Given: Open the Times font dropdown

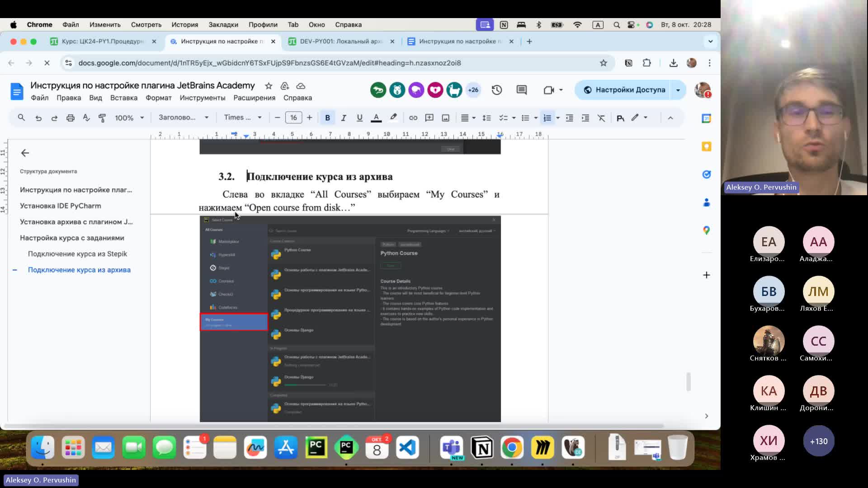Looking at the screenshot, I should (243, 117).
